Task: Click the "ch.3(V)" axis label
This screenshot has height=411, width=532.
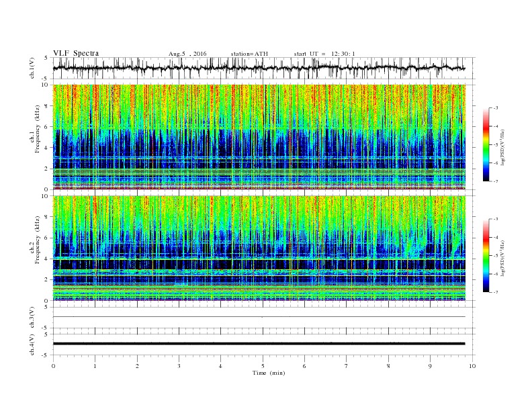Action: (32, 318)
